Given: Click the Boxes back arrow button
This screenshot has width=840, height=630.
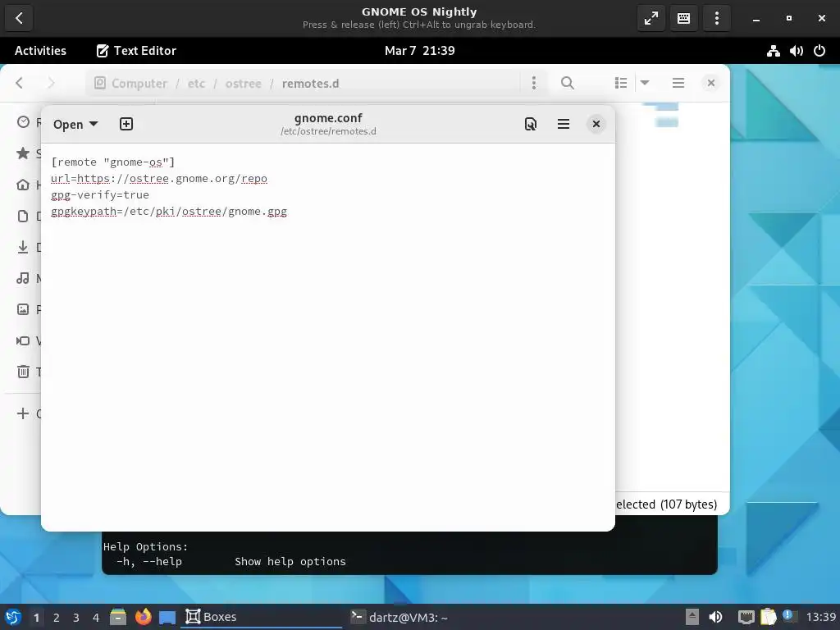Looking at the screenshot, I should pos(19,18).
